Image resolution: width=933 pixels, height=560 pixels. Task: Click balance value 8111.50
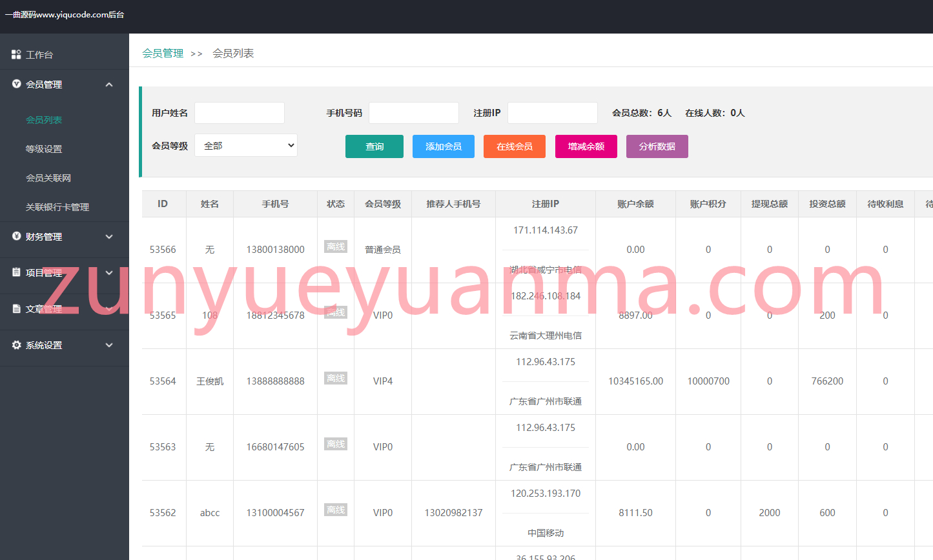(635, 513)
